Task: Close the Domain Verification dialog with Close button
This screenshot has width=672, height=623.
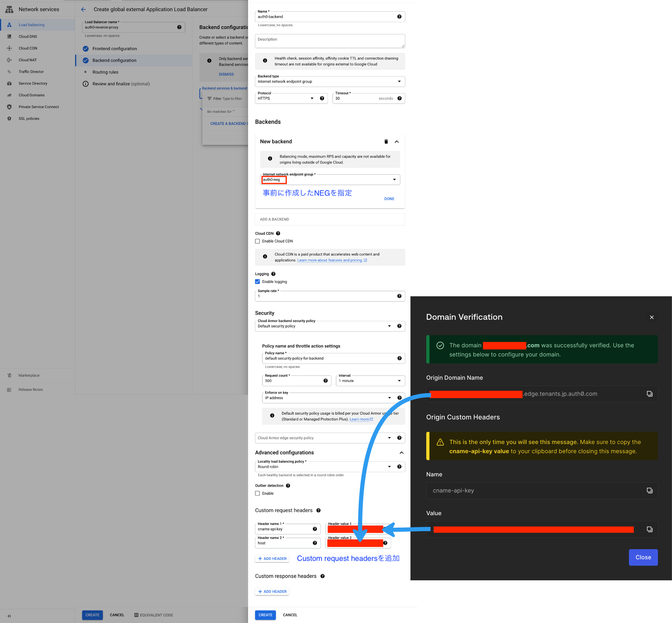Action: [643, 557]
